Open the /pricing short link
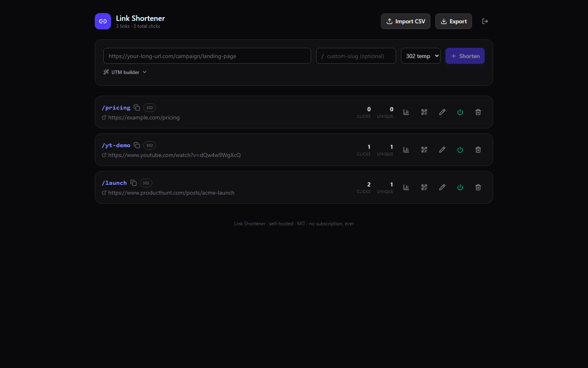Screen dimensions: 588x368 tap(116, 108)
